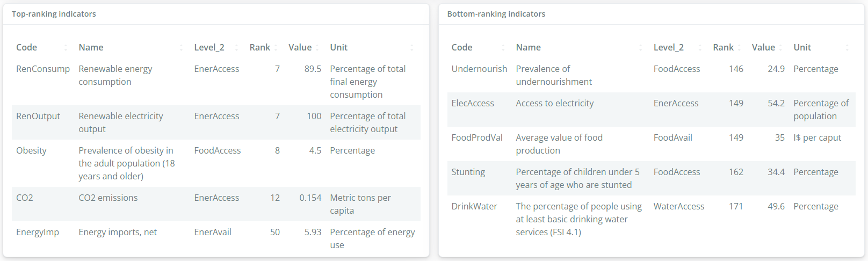The width and height of the screenshot is (868, 261).
Task: Select the Stunting indicator row
Action: click(652, 178)
